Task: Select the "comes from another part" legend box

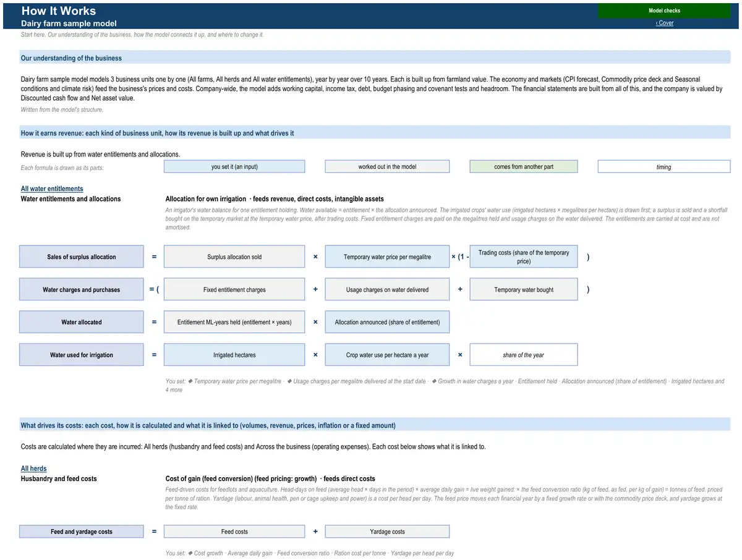Action: [524, 166]
